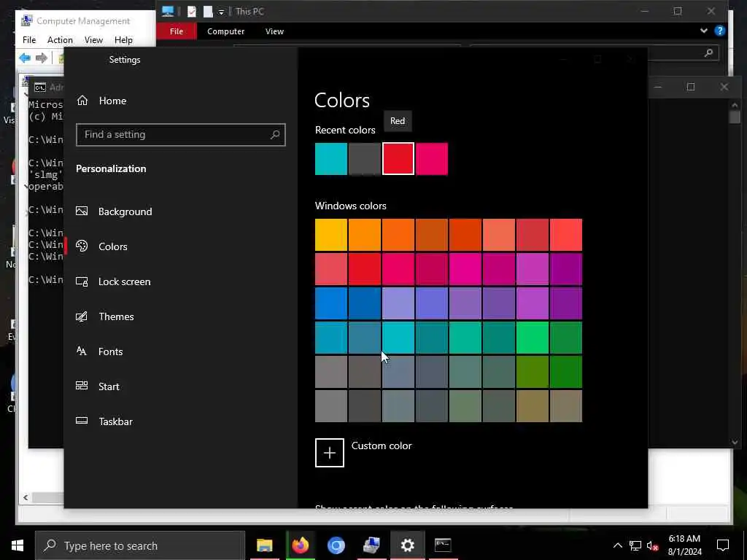Open File menu in Computer Management
This screenshot has width=747, height=560.
(x=29, y=40)
